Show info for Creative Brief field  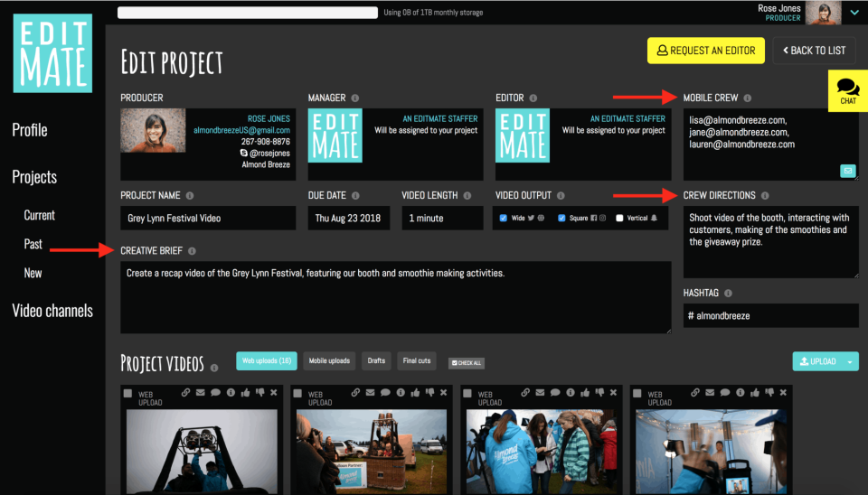(192, 251)
